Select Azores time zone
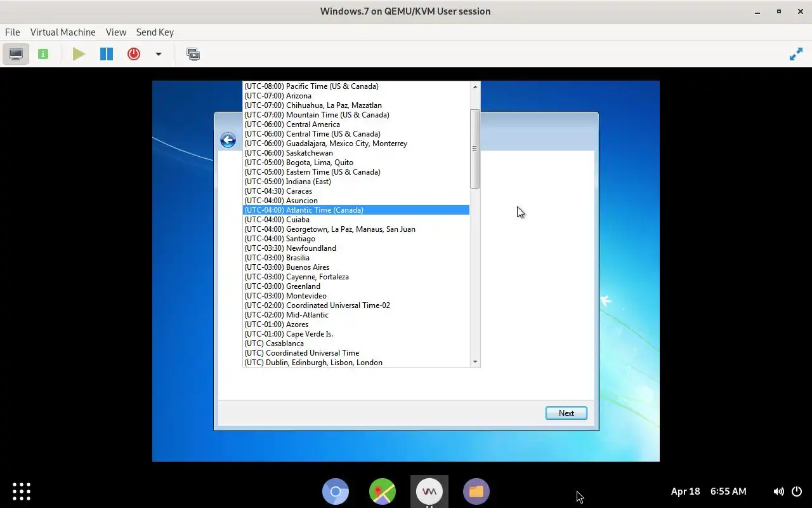Viewport: 812px width, 508px height. [x=356, y=324]
